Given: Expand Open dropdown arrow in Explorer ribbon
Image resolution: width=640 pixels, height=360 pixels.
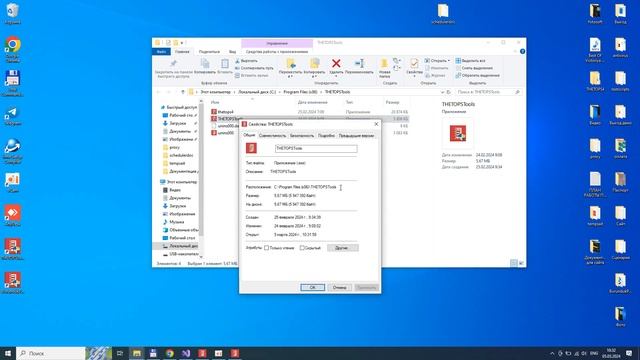Looking at the screenshot, I should [449, 61].
